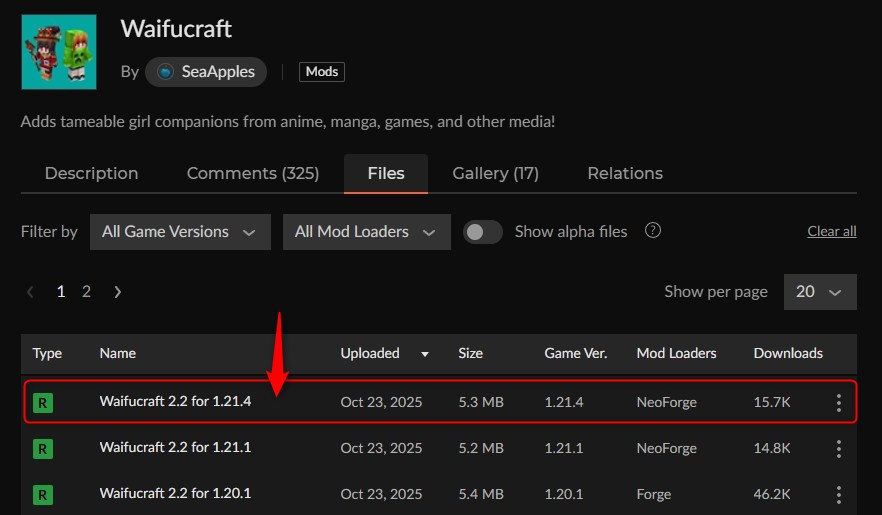
Task: Click release icon for Waifucraft 2.2 for 1.20.1
Action: (x=43, y=495)
